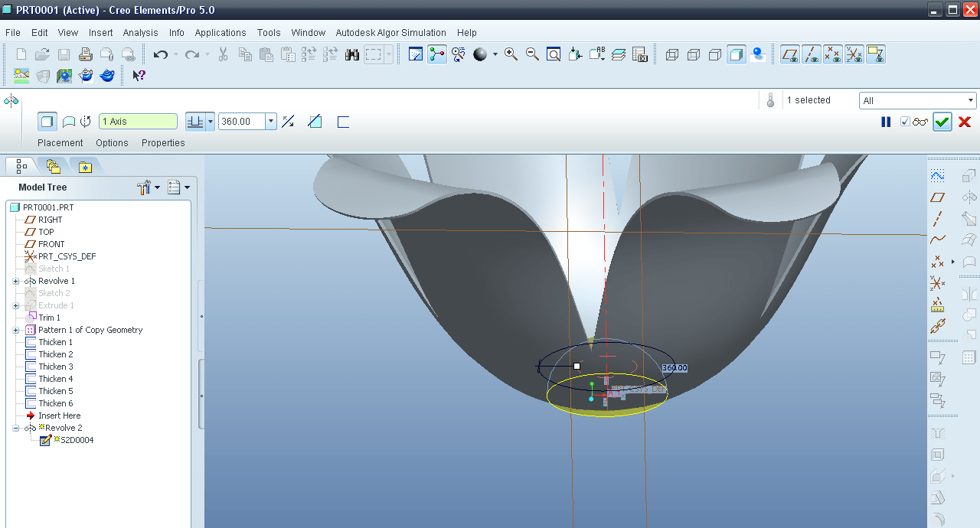980x528 pixels.
Task: Click the thicken sketch icon
Action: (343, 122)
